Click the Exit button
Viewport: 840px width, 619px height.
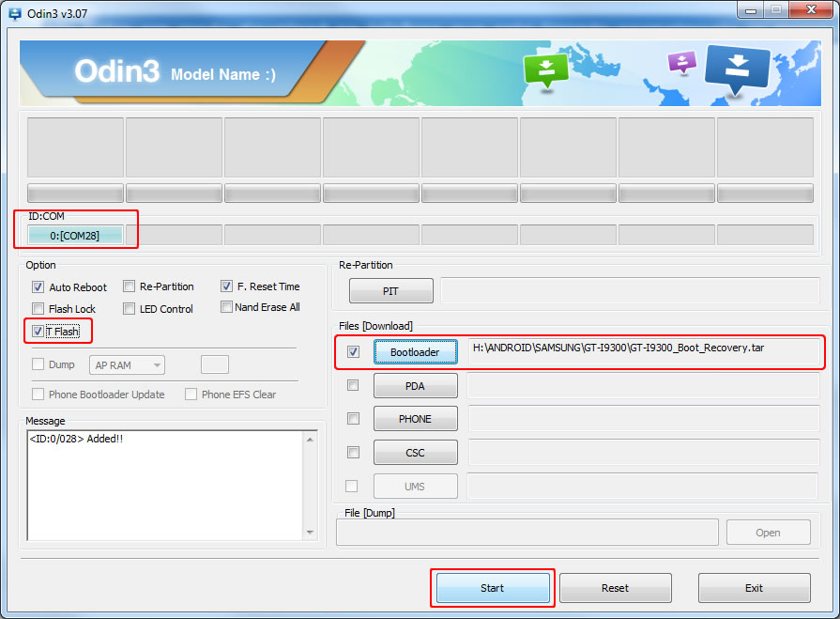point(754,588)
